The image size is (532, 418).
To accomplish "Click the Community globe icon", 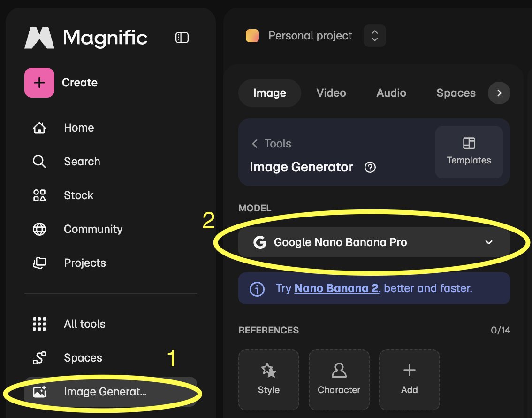I will click(x=39, y=229).
